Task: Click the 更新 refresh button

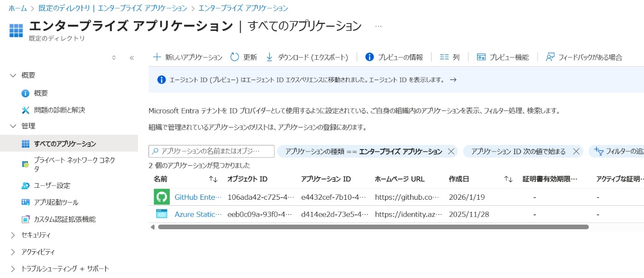Action: [243, 57]
